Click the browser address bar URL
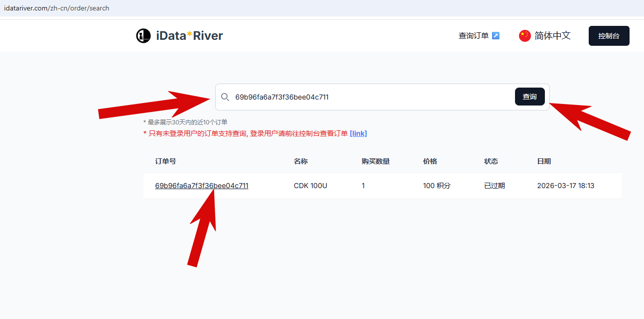This screenshot has height=319, width=644. tap(57, 8)
